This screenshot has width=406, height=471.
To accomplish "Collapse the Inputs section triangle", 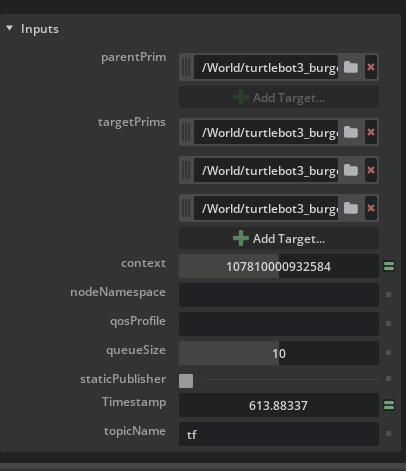I will click(9, 28).
